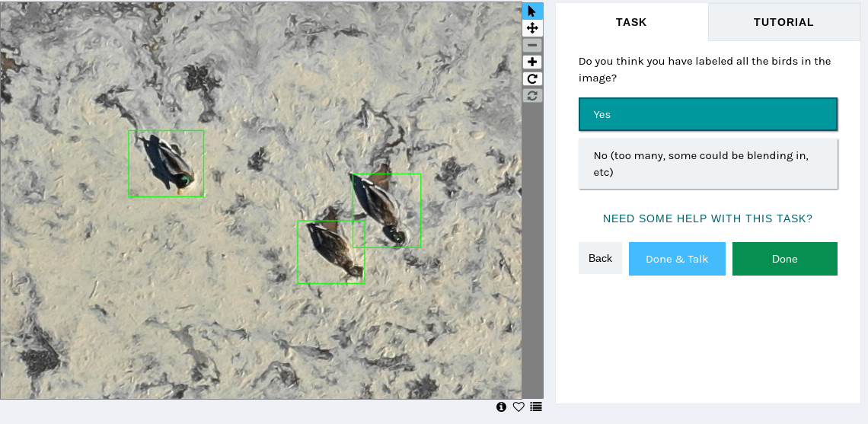This screenshot has width=868, height=424.
Task: Switch to the TASK tab
Action: 632,22
